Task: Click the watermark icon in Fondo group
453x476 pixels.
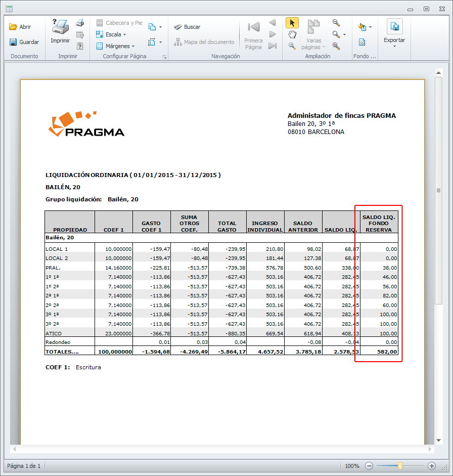Action: pos(361,42)
